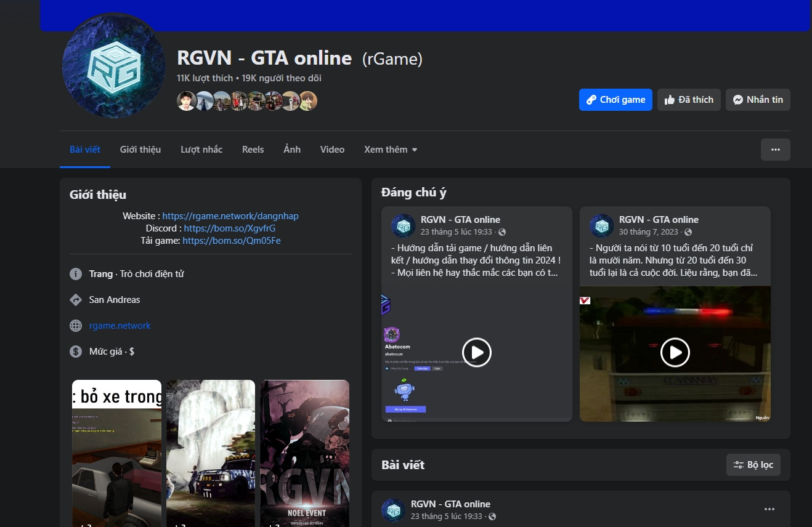Open the Tải game link bom.so/Qm05Fe
Image resolution: width=812 pixels, height=527 pixels.
point(232,241)
